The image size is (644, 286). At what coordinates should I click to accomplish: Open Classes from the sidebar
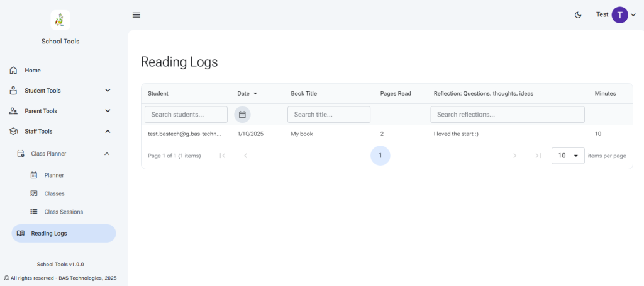tap(54, 193)
